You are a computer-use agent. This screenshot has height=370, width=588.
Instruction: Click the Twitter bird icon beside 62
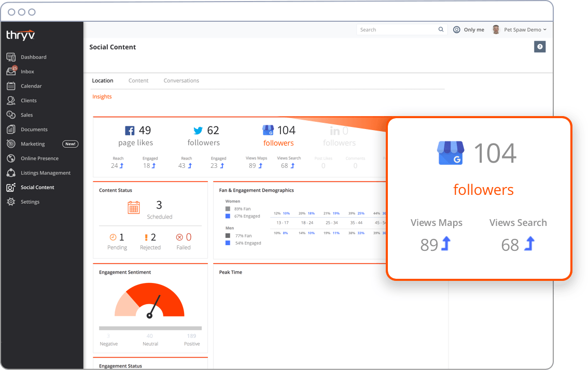(x=198, y=131)
